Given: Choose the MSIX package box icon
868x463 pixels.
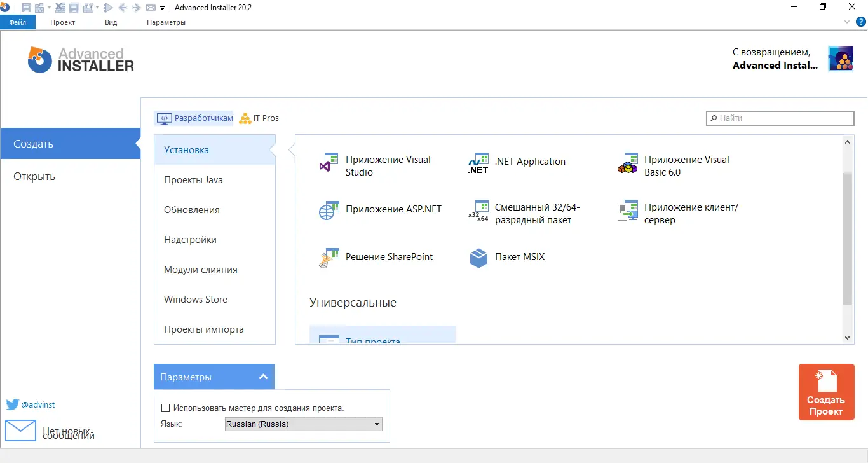Looking at the screenshot, I should click(x=478, y=258).
